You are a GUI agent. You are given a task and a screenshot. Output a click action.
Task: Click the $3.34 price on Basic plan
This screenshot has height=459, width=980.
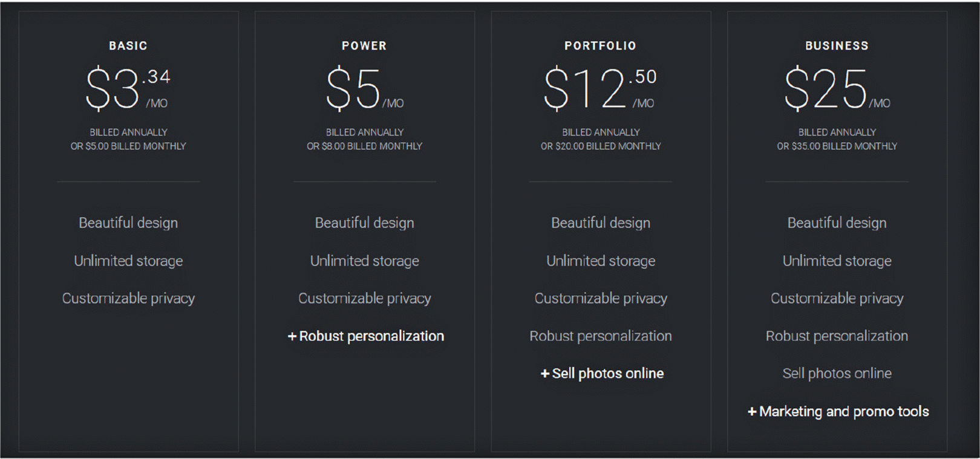(x=128, y=85)
